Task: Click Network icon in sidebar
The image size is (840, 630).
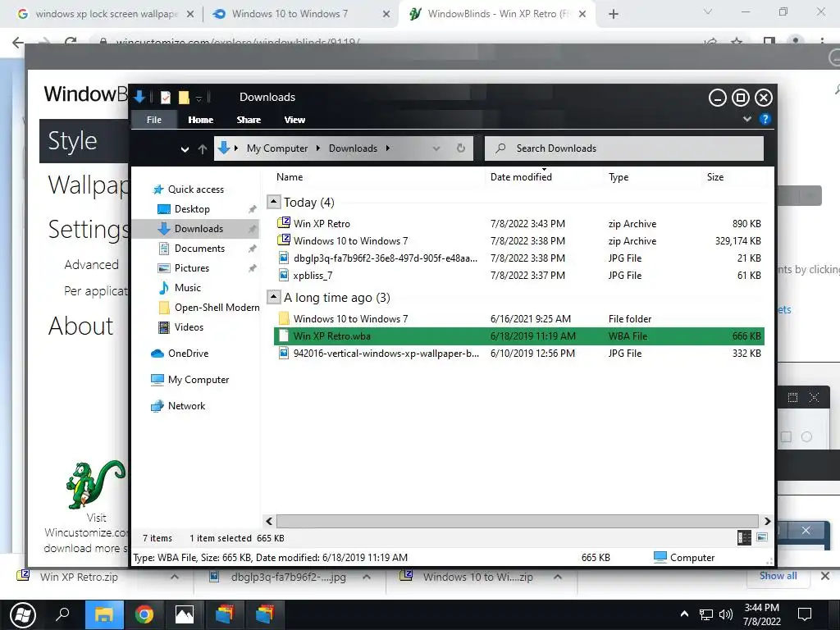Action: tap(157, 406)
